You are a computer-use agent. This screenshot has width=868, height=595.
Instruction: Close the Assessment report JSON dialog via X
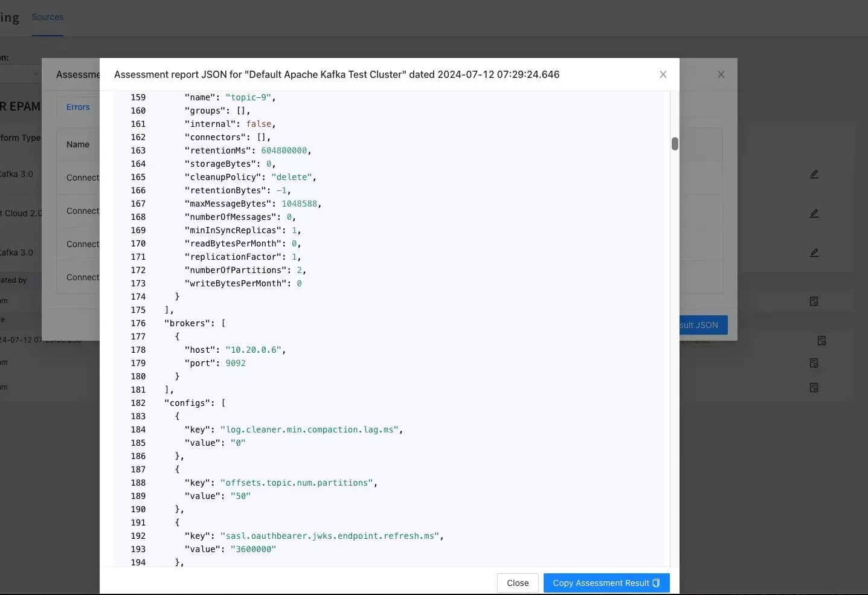click(x=663, y=74)
